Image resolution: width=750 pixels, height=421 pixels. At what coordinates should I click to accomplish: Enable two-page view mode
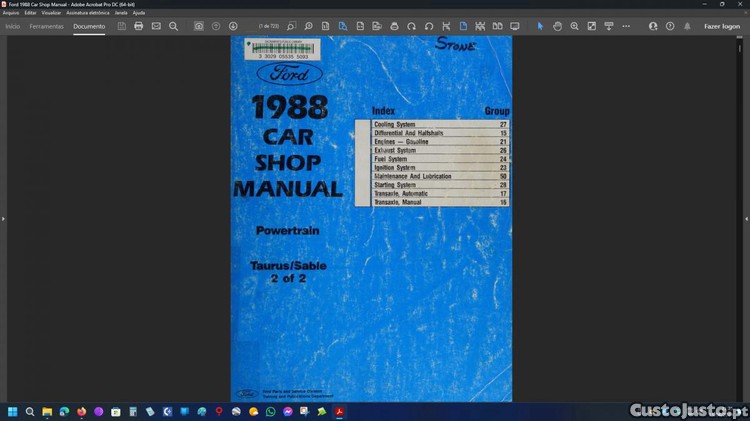[497, 26]
